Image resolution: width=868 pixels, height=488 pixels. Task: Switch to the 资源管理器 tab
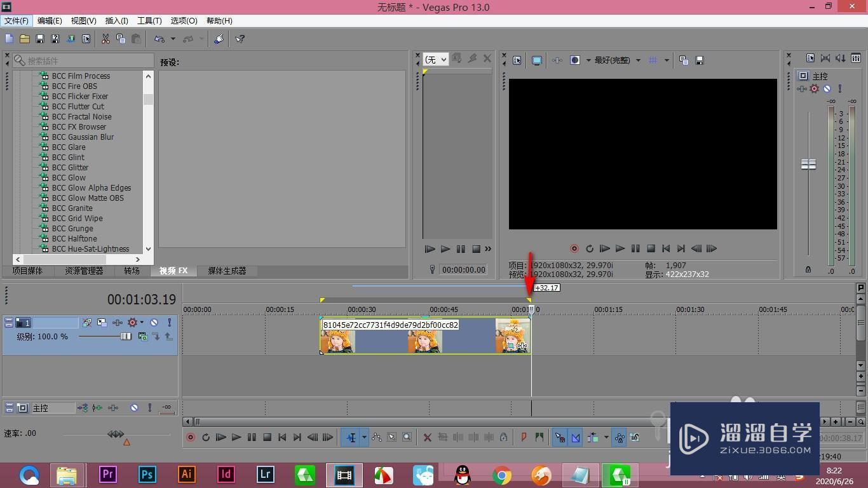(x=83, y=271)
